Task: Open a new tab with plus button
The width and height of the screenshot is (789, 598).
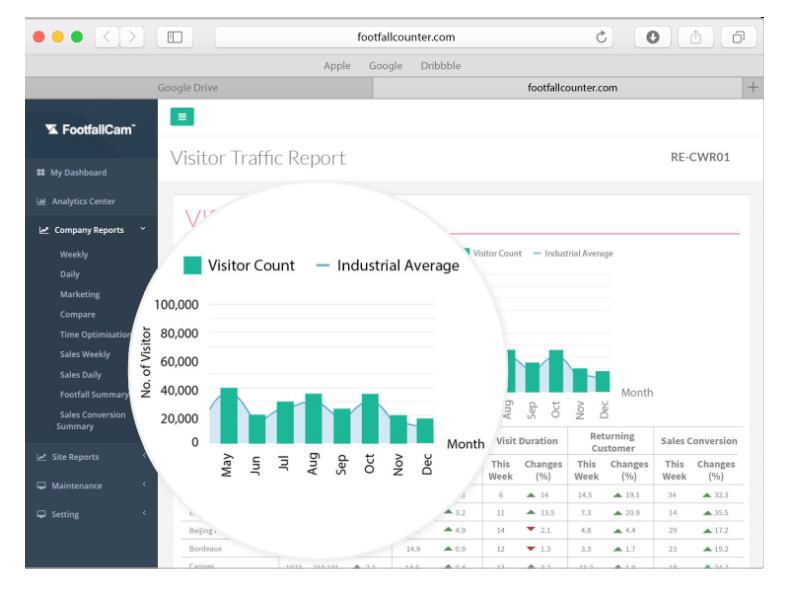Action: click(753, 88)
